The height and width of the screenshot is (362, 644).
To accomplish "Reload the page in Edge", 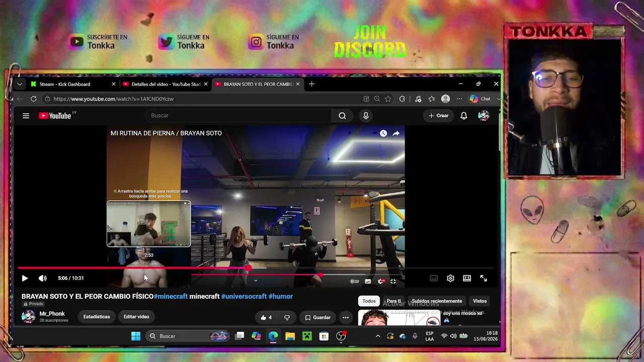I will pos(33,99).
